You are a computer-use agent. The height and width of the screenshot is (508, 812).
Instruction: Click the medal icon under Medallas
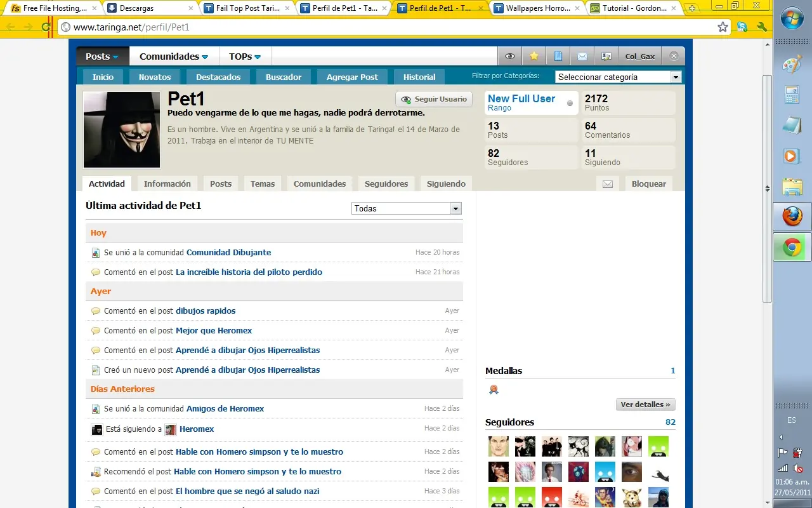point(494,389)
